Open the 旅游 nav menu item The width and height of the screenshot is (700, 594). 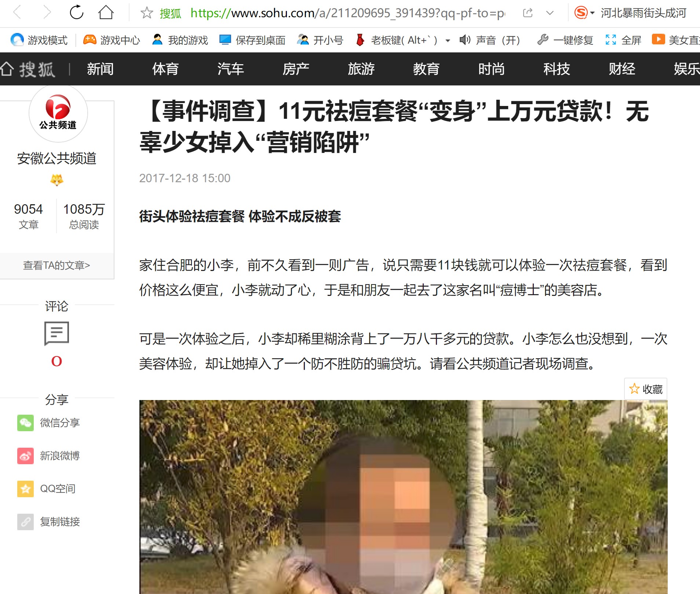pos(361,69)
